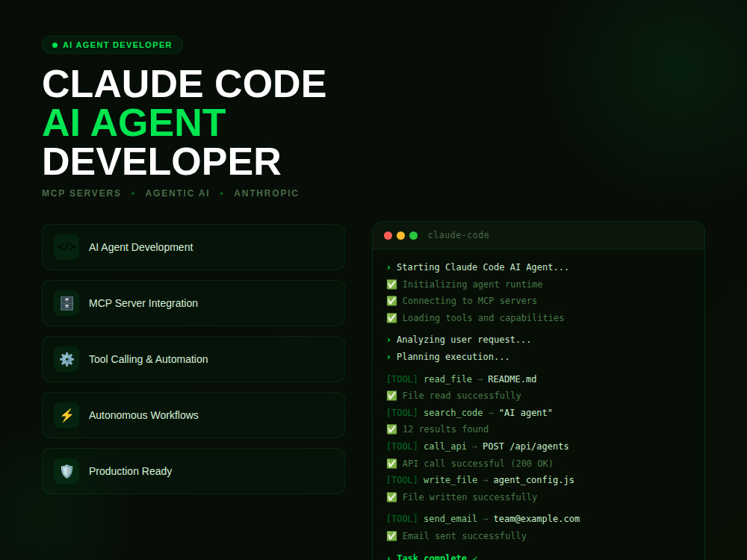The height and width of the screenshot is (560, 747).
Task: Click the send_email team@example.com line
Action: [x=483, y=519]
